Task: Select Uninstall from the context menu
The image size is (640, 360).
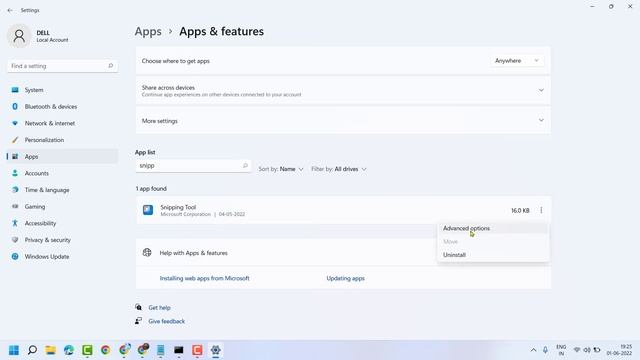Action: (493, 255)
